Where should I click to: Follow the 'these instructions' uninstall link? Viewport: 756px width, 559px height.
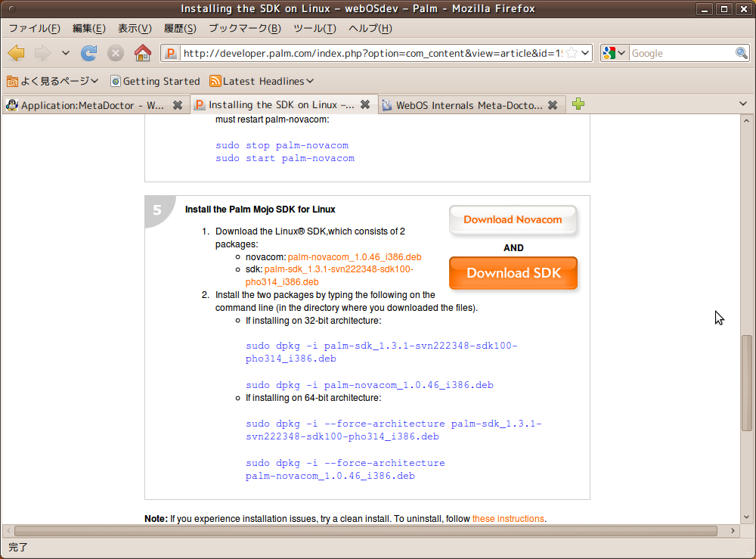pyautogui.click(x=508, y=519)
